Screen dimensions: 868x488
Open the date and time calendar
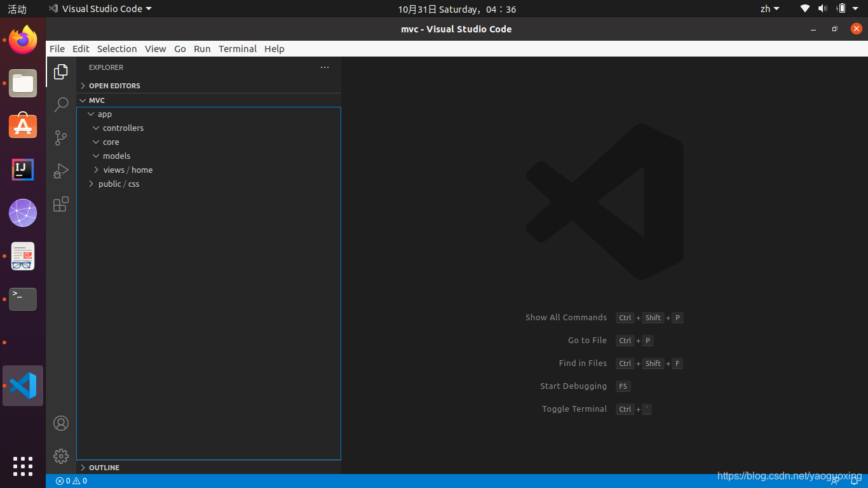tap(457, 9)
